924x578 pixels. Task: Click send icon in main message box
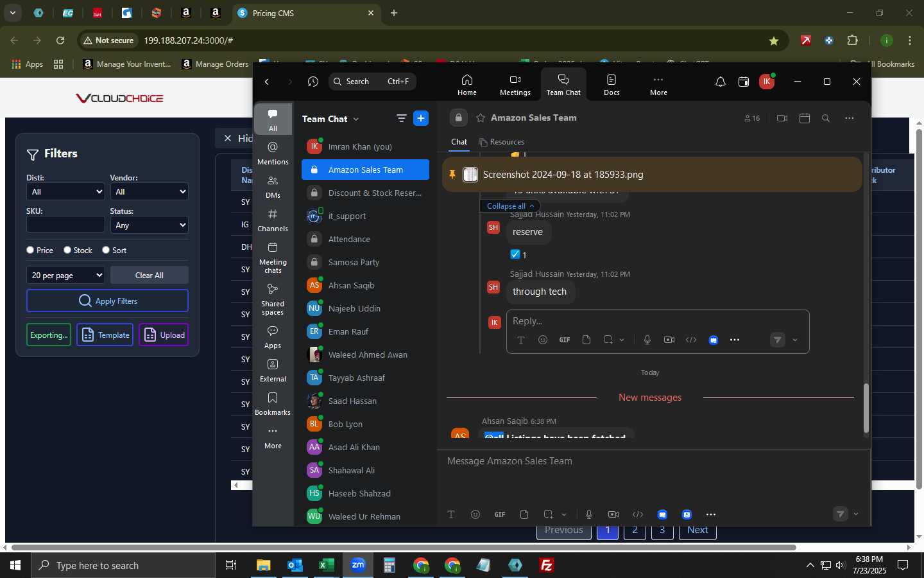pyautogui.click(x=840, y=514)
